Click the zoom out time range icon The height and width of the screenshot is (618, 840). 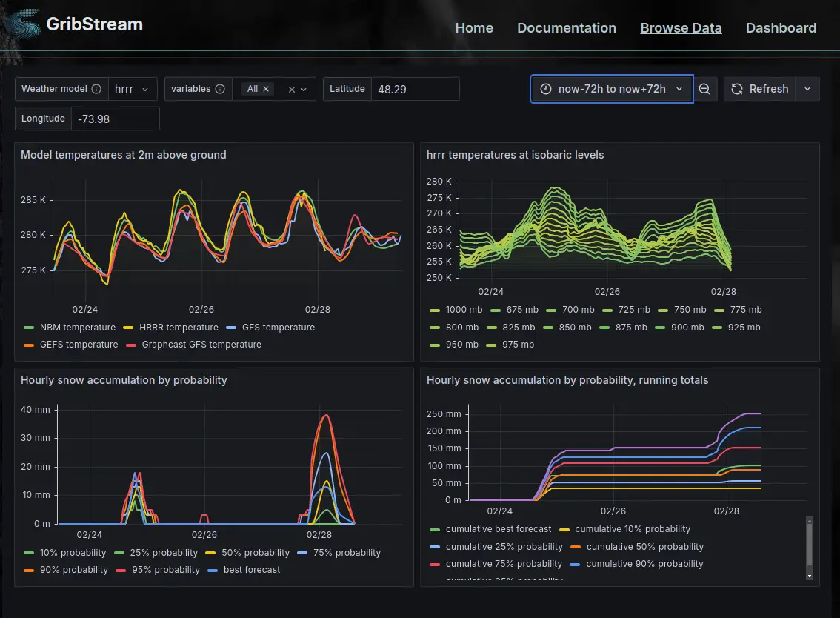click(x=704, y=89)
